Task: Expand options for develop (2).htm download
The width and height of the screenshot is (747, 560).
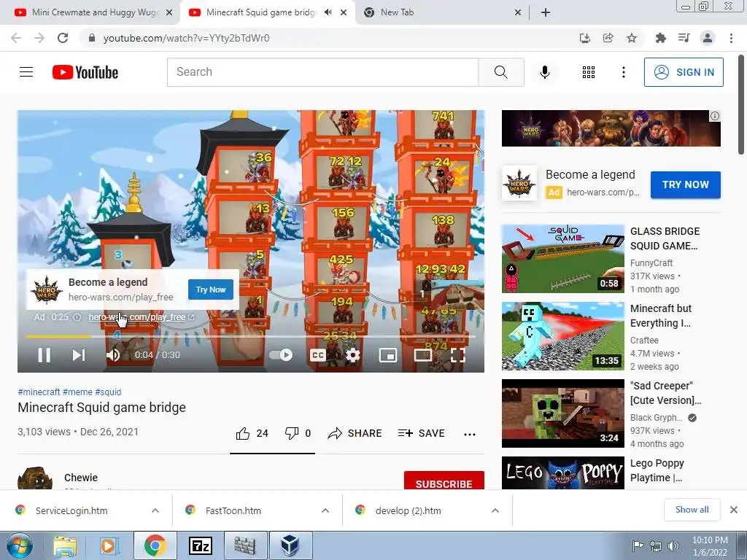Action: (x=495, y=510)
